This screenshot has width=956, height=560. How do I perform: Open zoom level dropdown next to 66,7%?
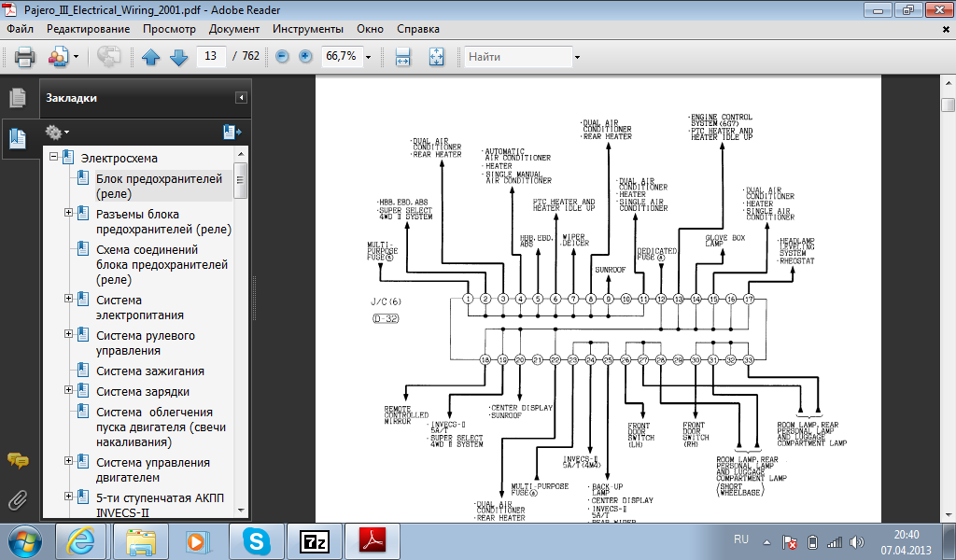coord(369,57)
